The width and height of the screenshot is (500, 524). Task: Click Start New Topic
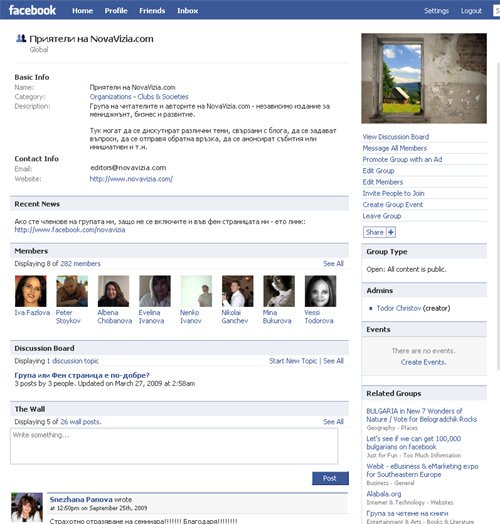pos(293,361)
